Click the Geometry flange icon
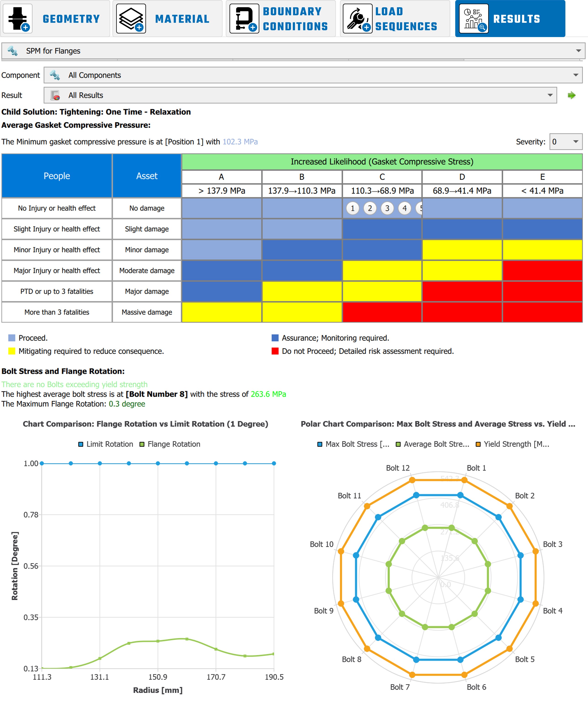The image size is (588, 713). 17,19
